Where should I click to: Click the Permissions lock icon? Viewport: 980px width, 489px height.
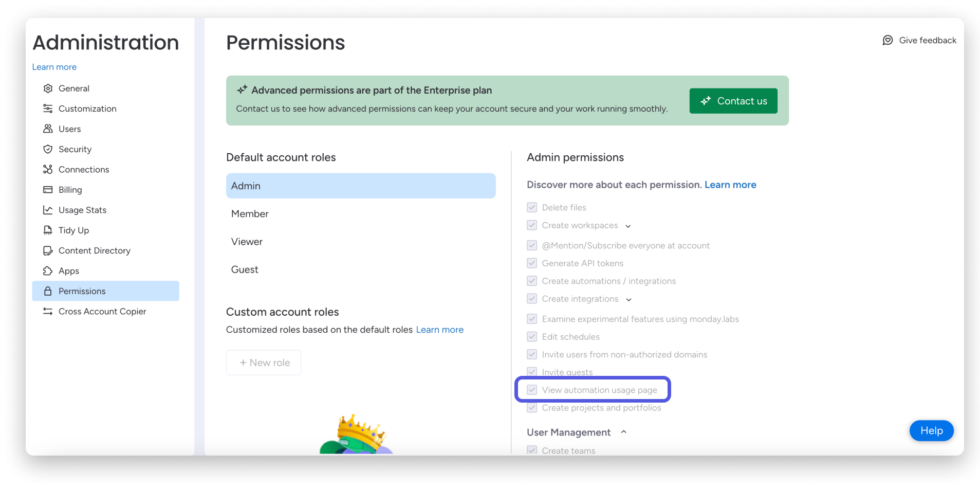[x=48, y=291]
